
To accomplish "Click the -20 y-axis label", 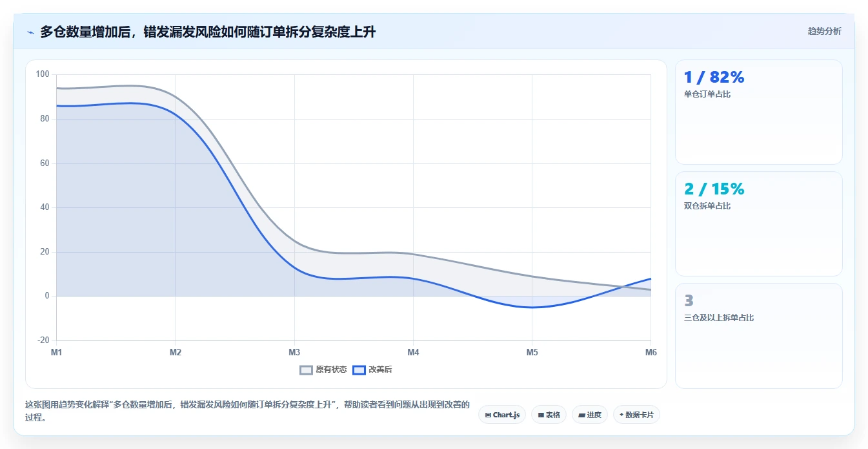I will [43, 340].
